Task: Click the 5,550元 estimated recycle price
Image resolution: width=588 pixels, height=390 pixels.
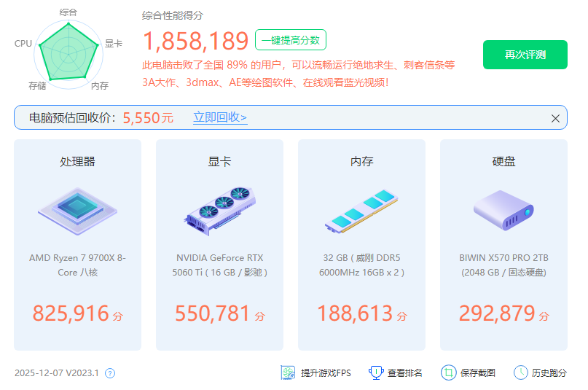Action: click(x=148, y=118)
